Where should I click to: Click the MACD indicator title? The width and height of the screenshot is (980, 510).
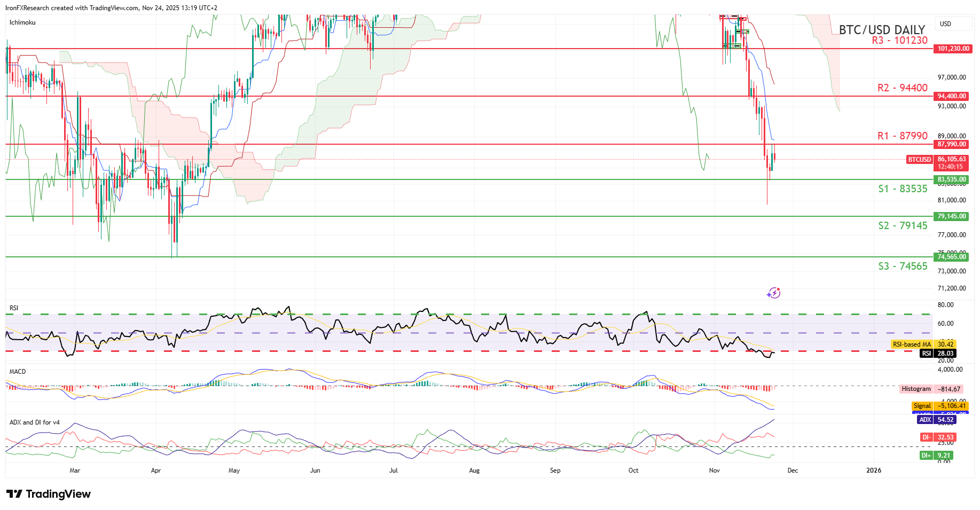click(x=18, y=372)
